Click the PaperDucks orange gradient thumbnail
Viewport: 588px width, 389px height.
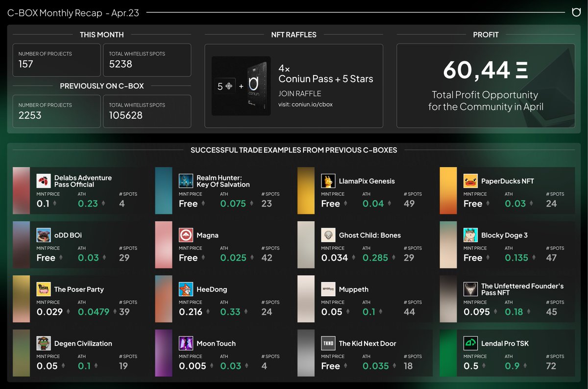click(x=448, y=190)
